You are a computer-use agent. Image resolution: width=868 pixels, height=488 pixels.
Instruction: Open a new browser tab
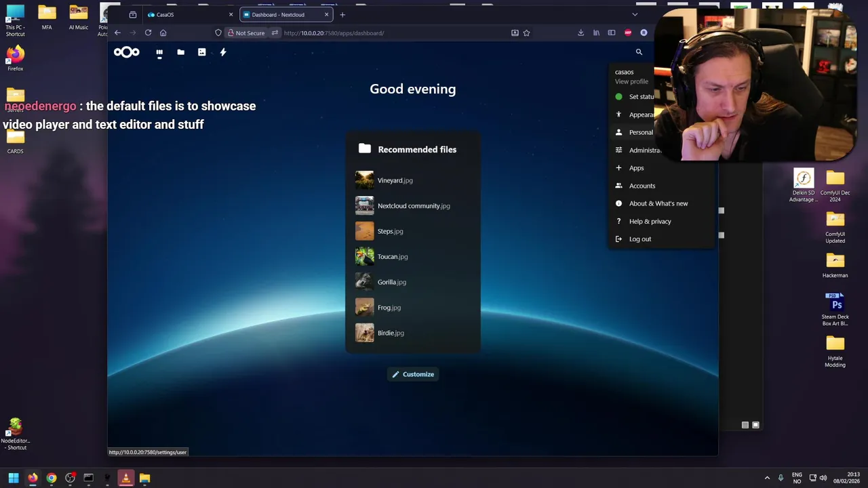pos(342,14)
